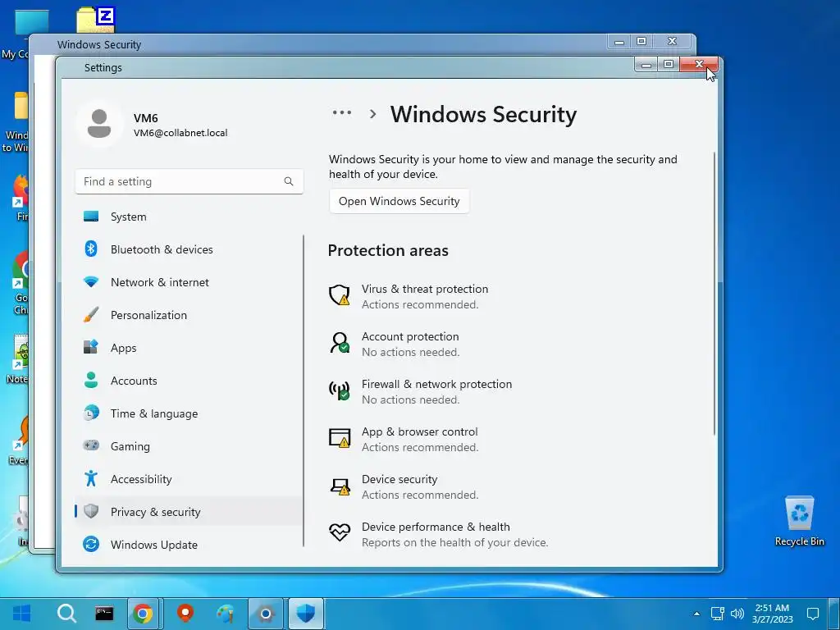Open Firewall & network protection text
The image size is (840, 630).
[x=436, y=384]
